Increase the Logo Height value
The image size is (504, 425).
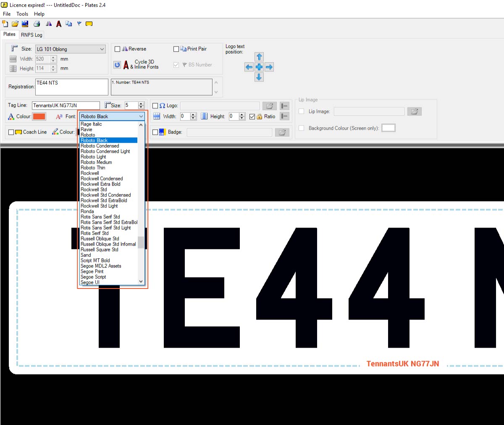click(242, 115)
